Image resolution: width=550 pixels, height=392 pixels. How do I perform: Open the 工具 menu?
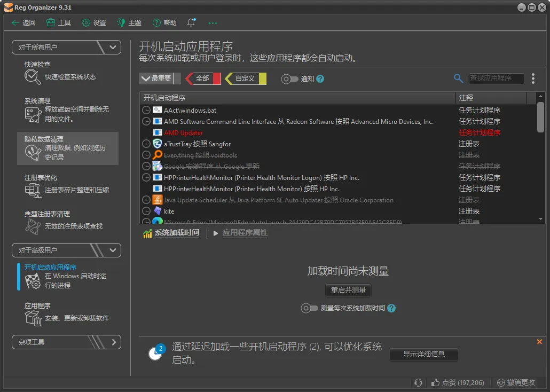59,23
